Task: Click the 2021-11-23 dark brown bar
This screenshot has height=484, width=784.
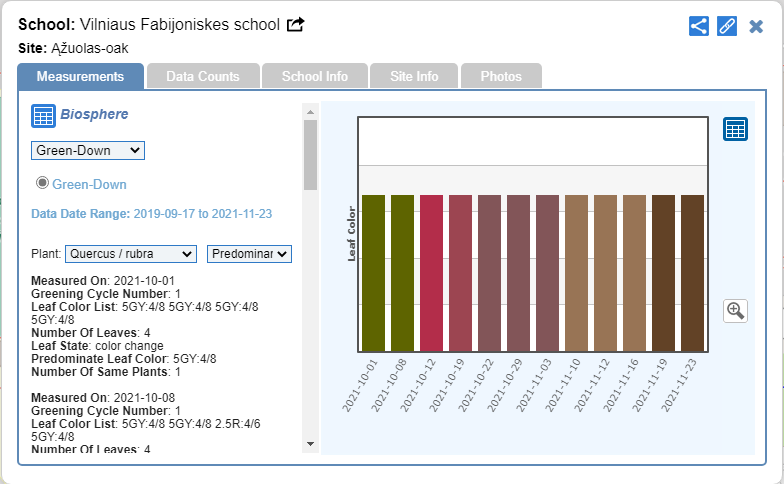Action: (x=692, y=273)
